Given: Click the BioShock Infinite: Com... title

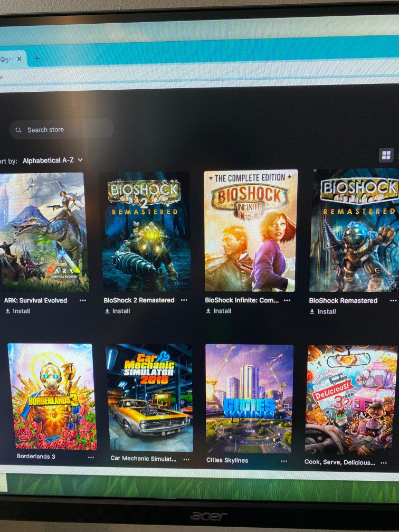Looking at the screenshot, I should click(242, 300).
